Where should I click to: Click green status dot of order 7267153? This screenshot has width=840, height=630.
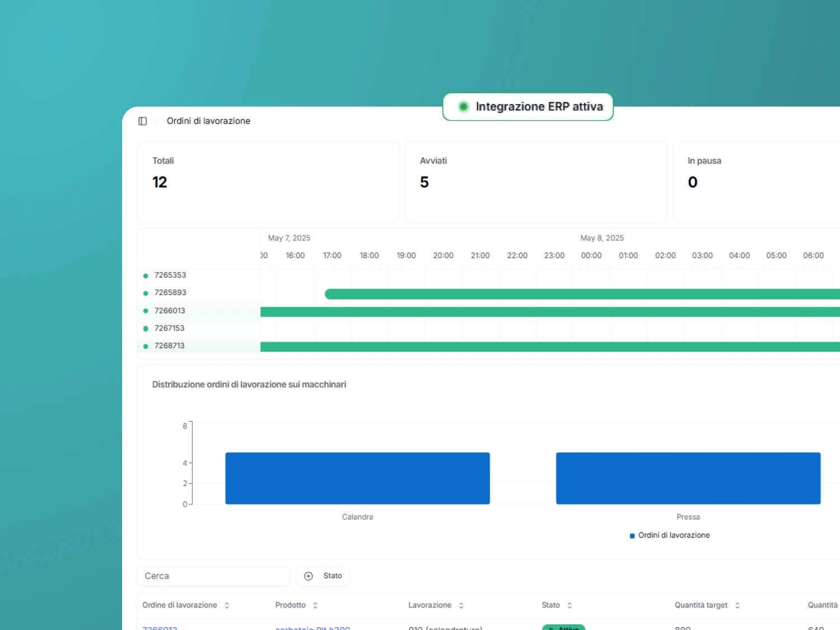(x=146, y=329)
